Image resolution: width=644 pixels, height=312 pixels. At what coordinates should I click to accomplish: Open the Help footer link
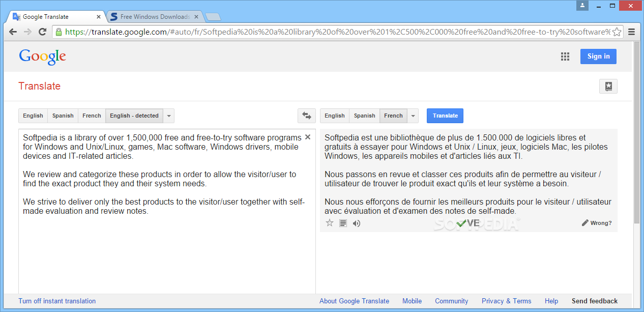click(551, 301)
